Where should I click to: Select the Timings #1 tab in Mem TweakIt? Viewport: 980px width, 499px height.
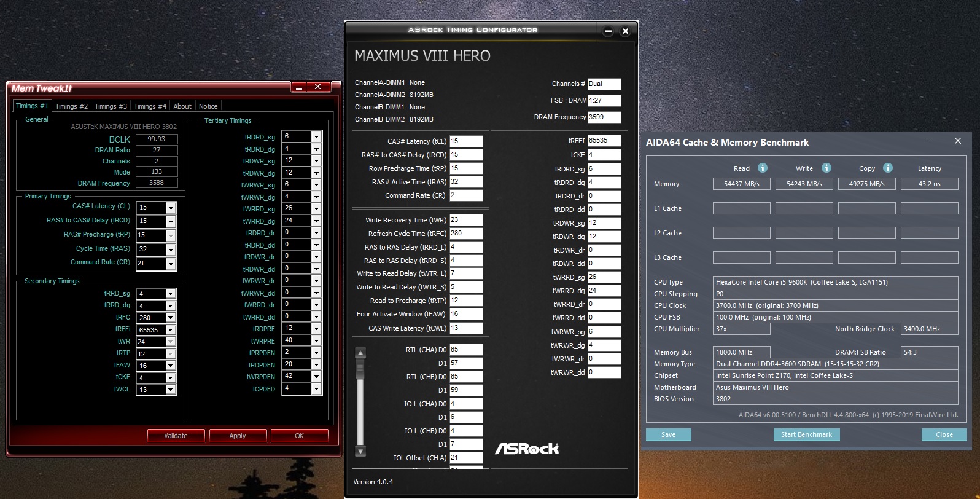tap(32, 106)
